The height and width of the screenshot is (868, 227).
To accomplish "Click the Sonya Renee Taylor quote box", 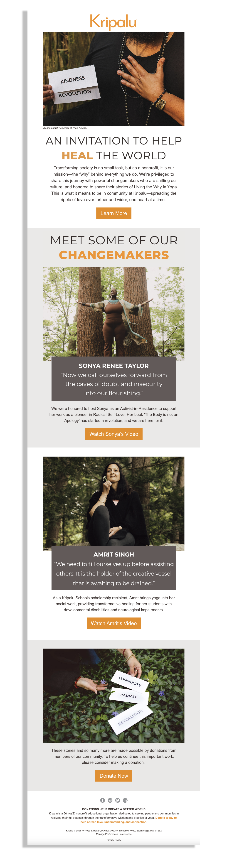I will 114,379.
